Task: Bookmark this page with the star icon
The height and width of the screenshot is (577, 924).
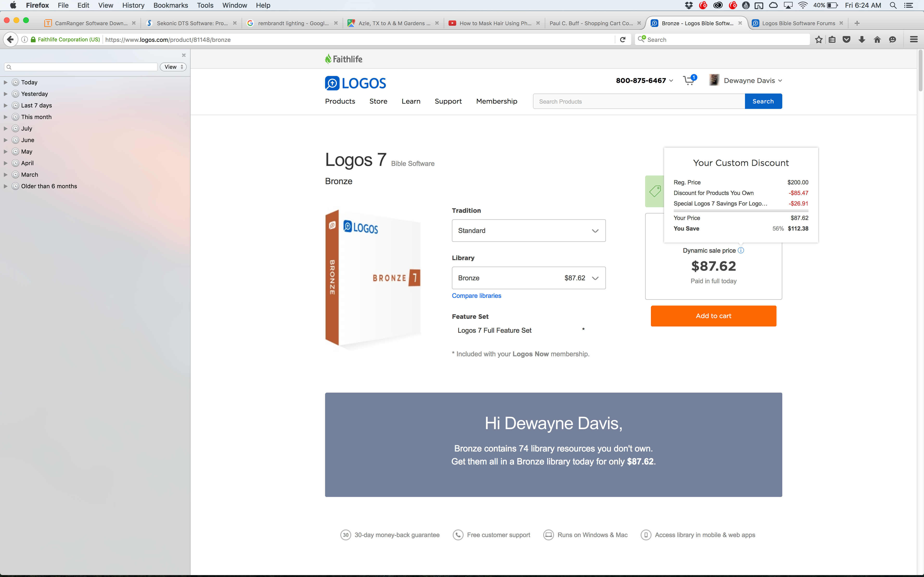Action: 819,40
